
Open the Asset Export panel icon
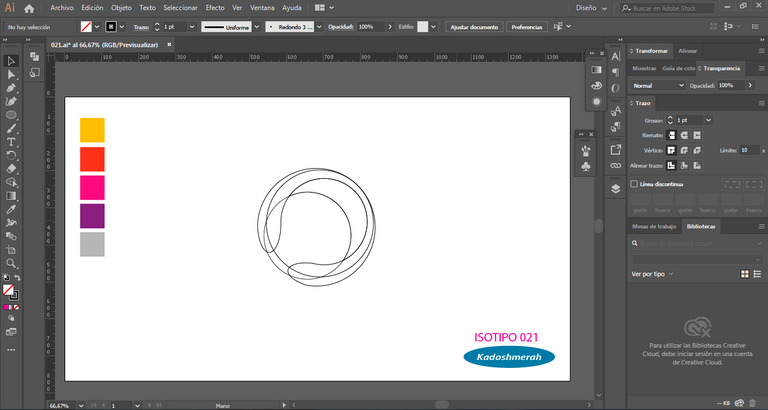616,149
